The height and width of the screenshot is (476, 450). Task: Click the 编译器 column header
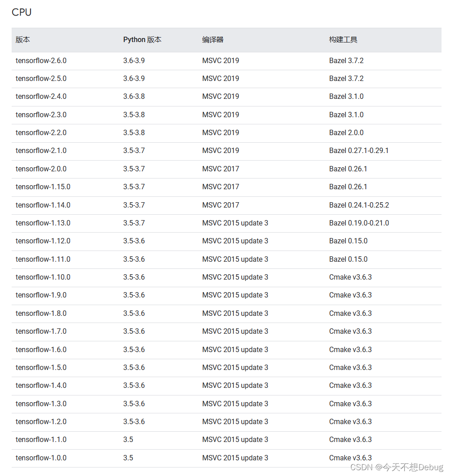pos(213,40)
